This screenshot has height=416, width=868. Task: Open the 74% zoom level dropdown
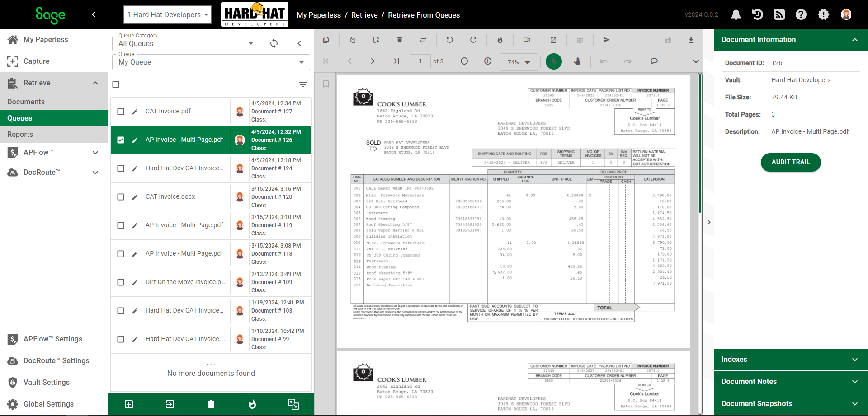519,62
